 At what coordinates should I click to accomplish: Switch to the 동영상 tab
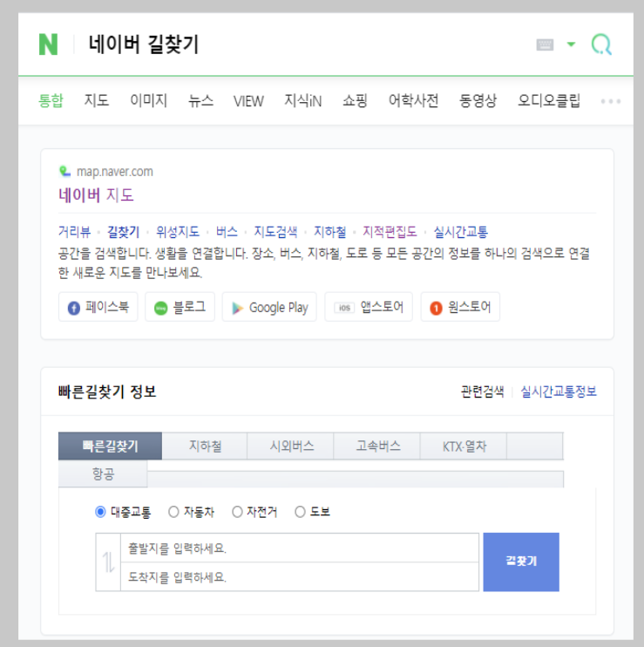click(478, 100)
